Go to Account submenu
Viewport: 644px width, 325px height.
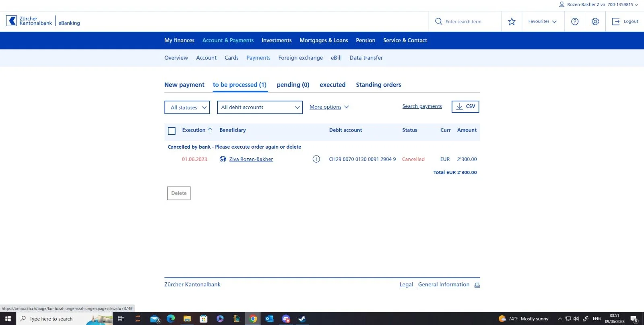206,58
